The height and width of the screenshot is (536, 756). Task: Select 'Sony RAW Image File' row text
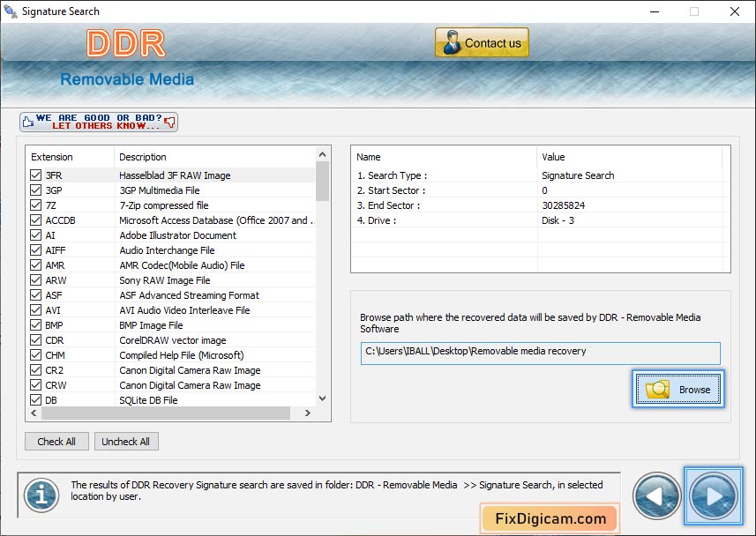tap(165, 280)
